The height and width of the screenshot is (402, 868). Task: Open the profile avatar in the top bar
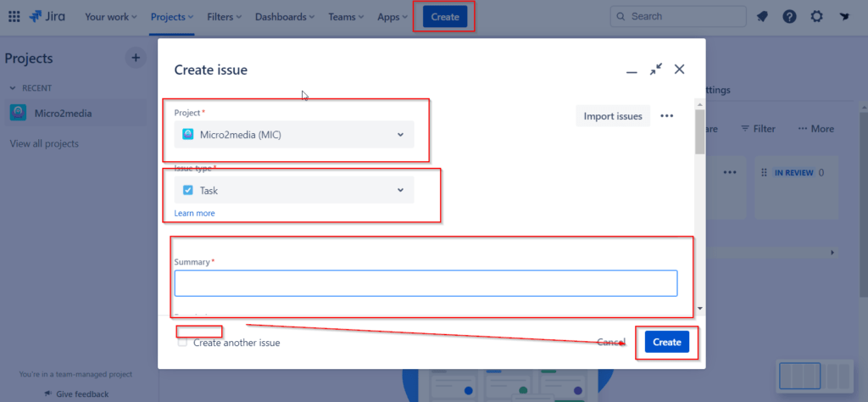[x=844, y=17]
